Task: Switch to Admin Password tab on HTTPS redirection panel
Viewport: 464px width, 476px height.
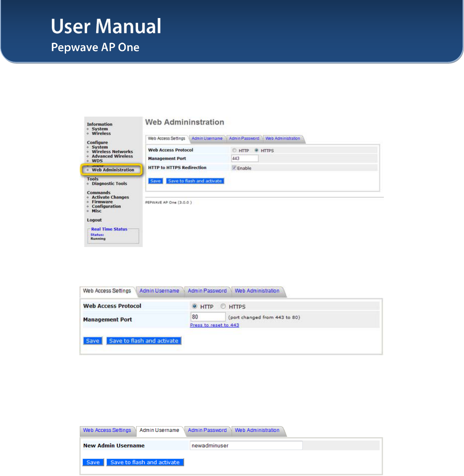Action: tap(244, 138)
